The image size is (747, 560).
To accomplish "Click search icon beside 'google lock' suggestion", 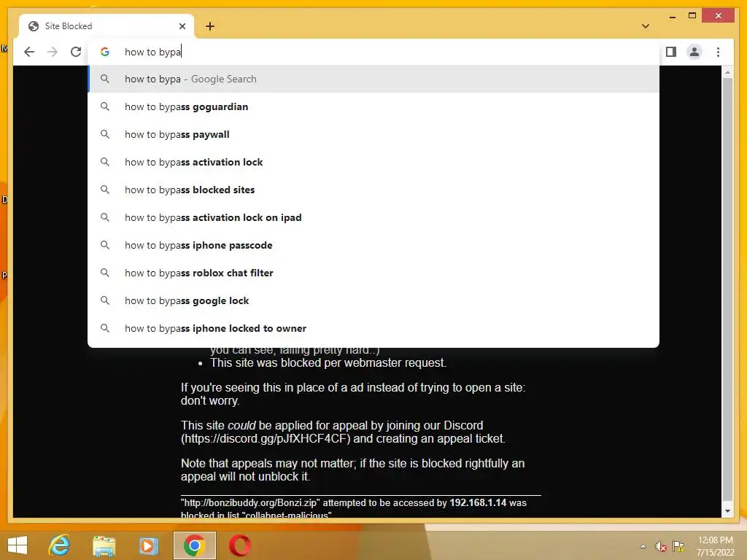I will (105, 300).
